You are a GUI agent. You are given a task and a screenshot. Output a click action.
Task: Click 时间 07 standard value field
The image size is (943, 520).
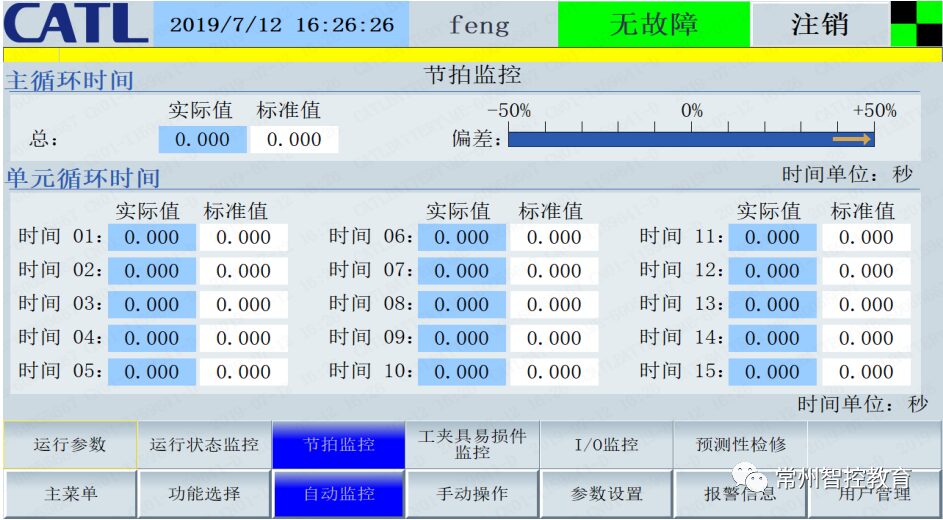(554, 271)
